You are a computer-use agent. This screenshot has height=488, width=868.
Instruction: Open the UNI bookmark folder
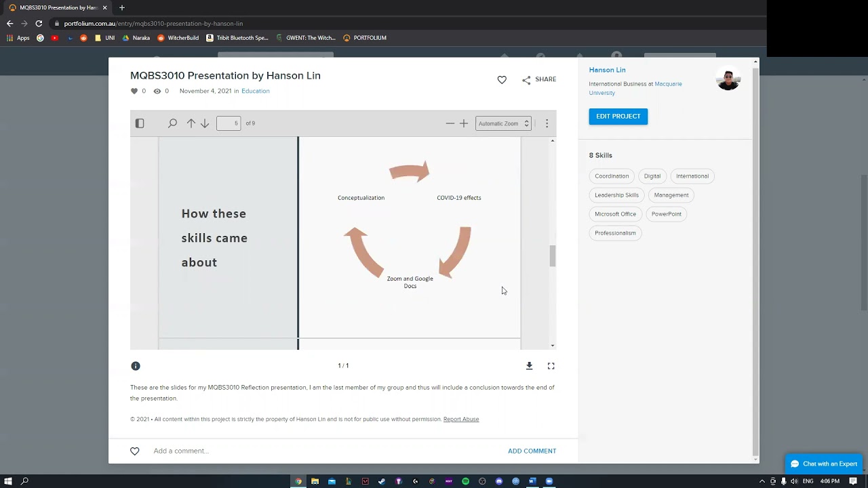(104, 38)
